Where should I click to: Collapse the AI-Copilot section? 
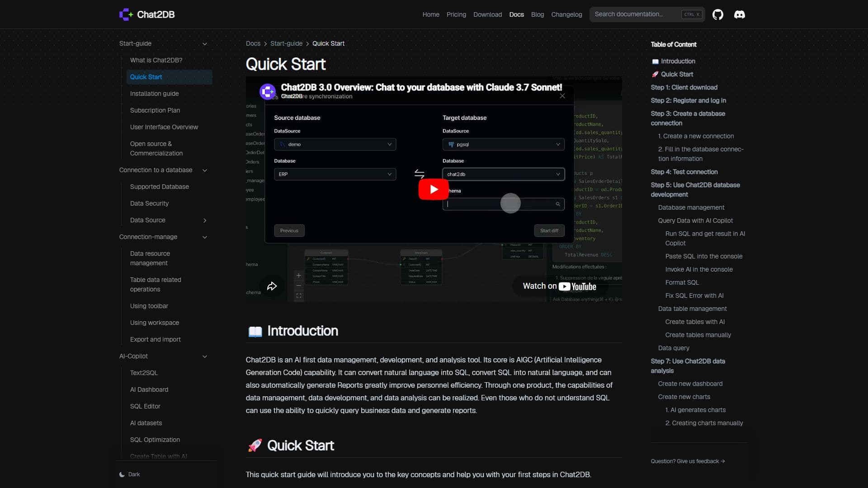coord(204,357)
